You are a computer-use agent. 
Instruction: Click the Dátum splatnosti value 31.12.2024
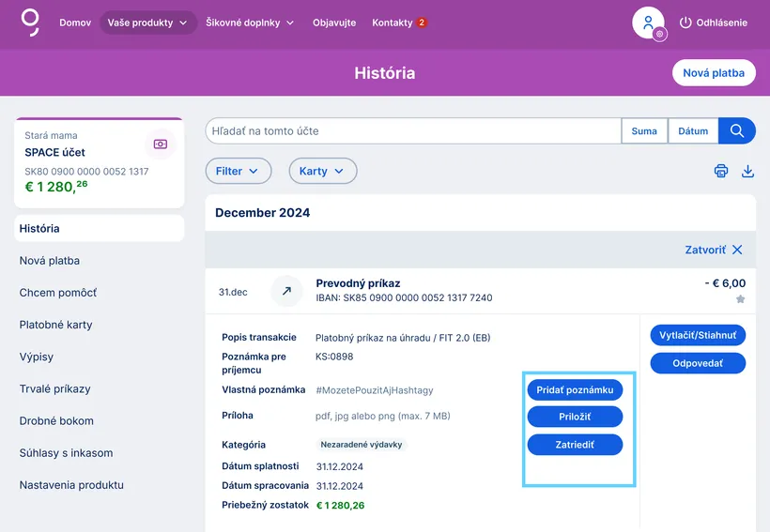pos(339,466)
